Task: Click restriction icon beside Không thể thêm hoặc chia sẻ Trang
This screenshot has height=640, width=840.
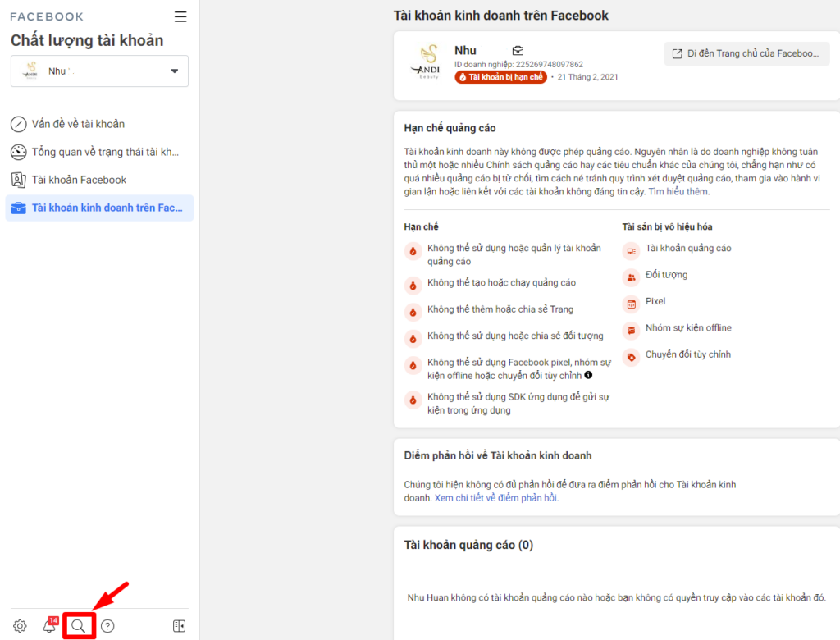Action: pyautogui.click(x=413, y=312)
